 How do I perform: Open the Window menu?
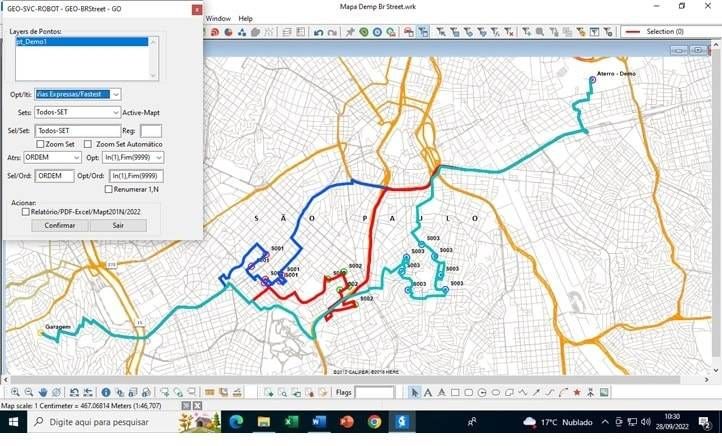pos(218,18)
